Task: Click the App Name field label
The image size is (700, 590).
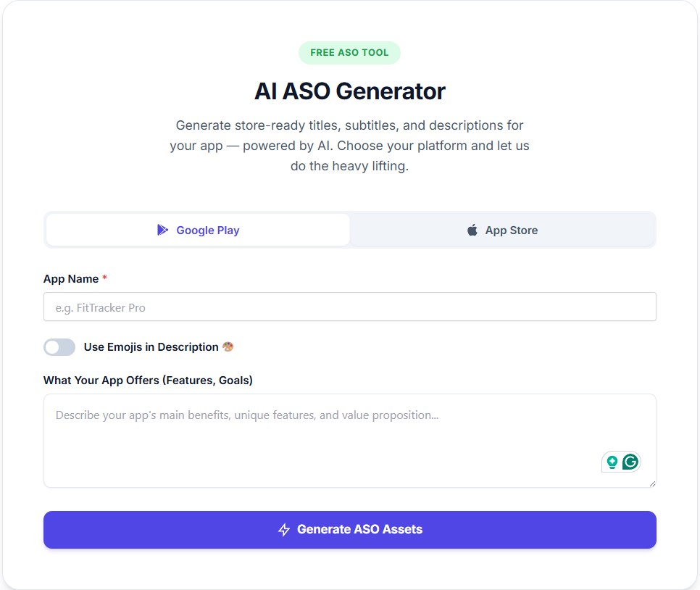Action: [70, 278]
